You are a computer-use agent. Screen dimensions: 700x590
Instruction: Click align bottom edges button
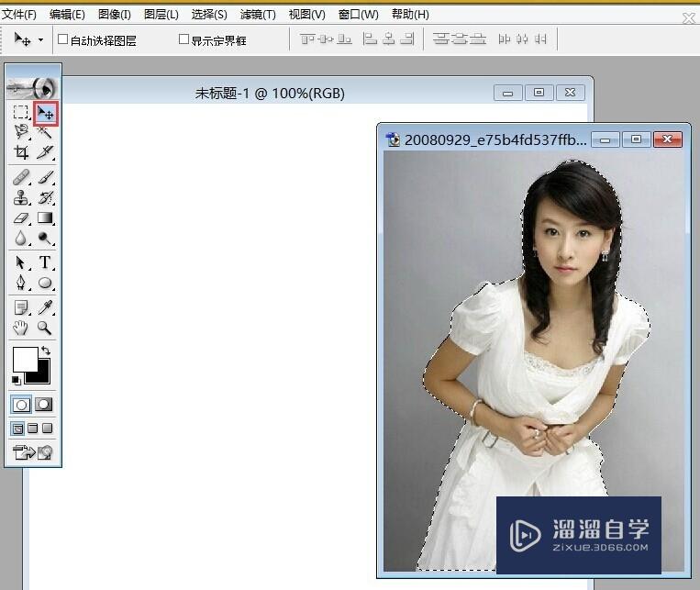point(344,39)
